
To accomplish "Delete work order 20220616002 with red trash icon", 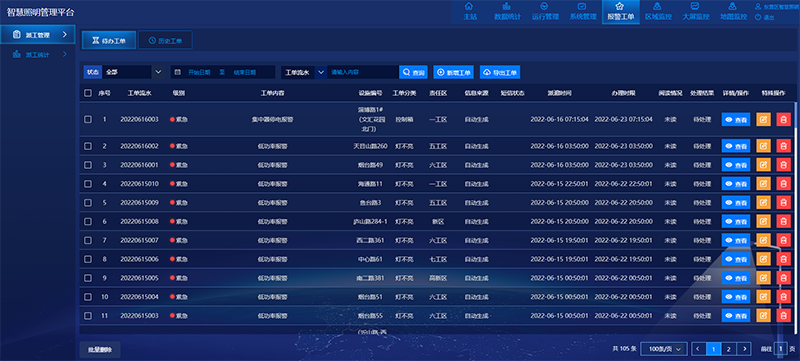I will coord(783,146).
